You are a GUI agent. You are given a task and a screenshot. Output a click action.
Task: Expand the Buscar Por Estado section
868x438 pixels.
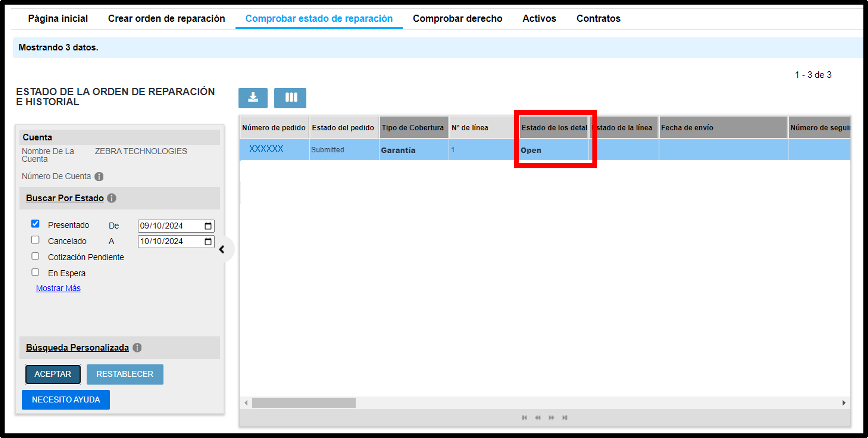pos(65,198)
